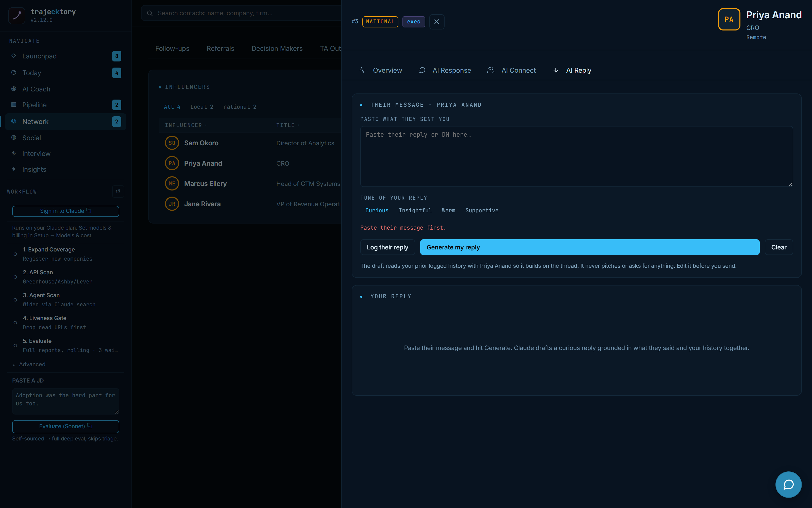Click Marcus Ellery's ME avatar

point(172,183)
